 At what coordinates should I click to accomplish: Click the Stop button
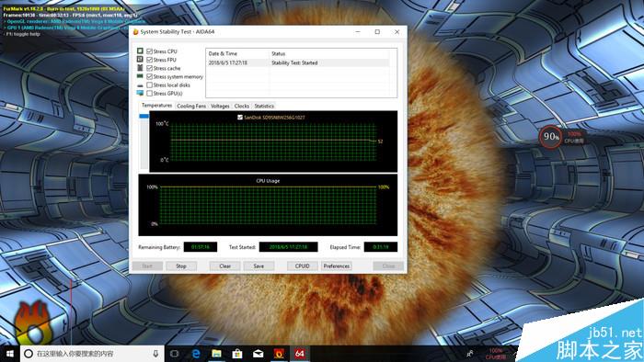[x=181, y=266]
